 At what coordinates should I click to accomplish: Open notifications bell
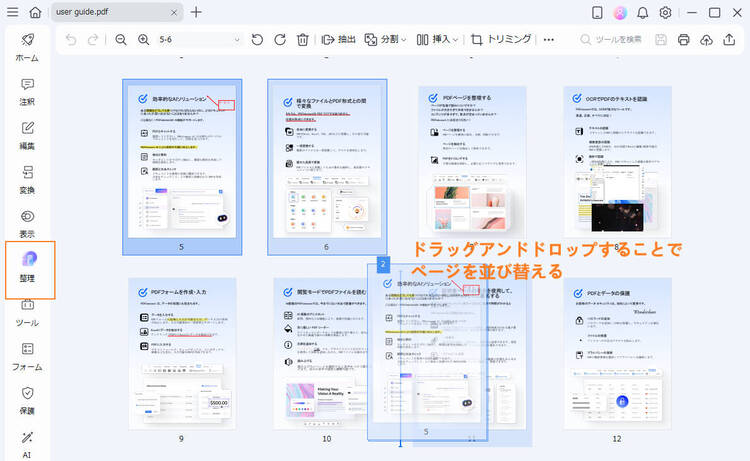[x=642, y=12]
